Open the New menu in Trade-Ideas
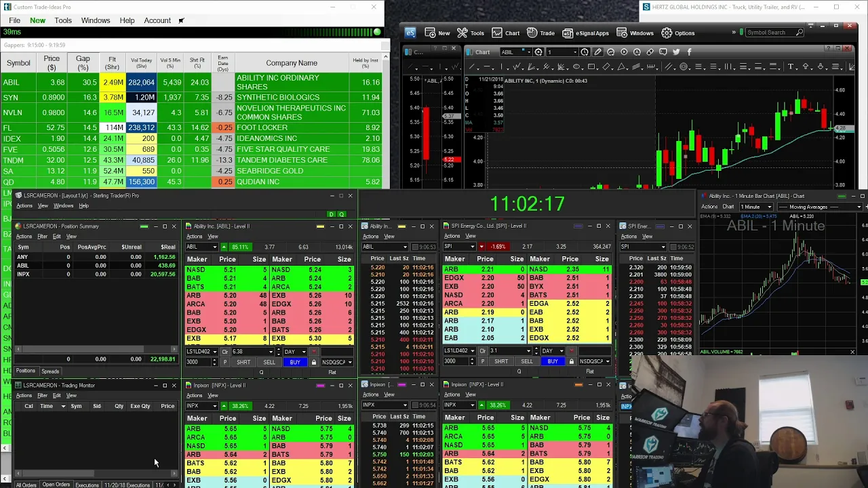Screen dimensions: 868x488 pyautogui.click(x=37, y=20)
